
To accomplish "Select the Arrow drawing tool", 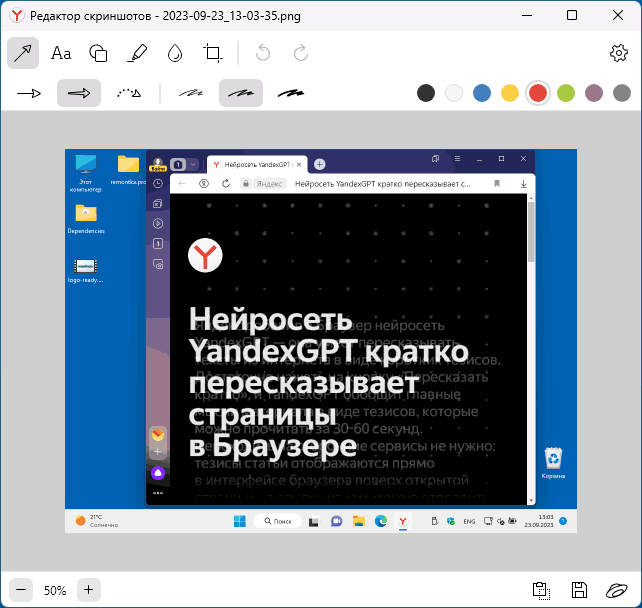I will (23, 53).
